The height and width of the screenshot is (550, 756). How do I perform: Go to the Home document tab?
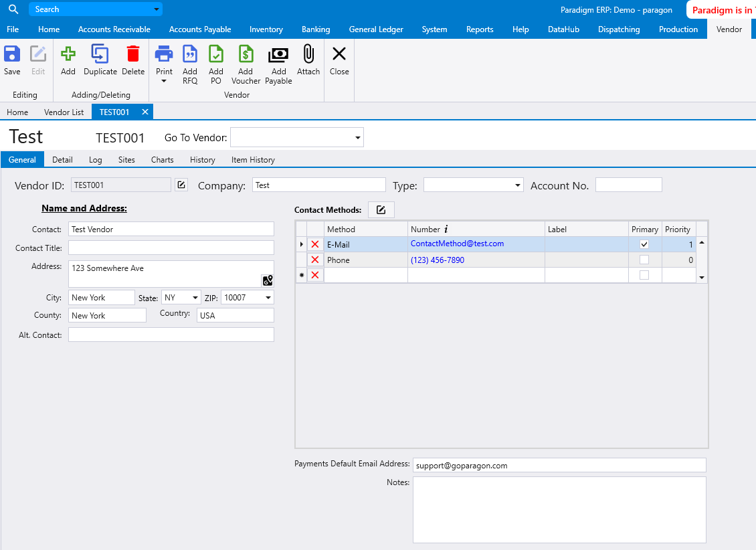click(17, 112)
